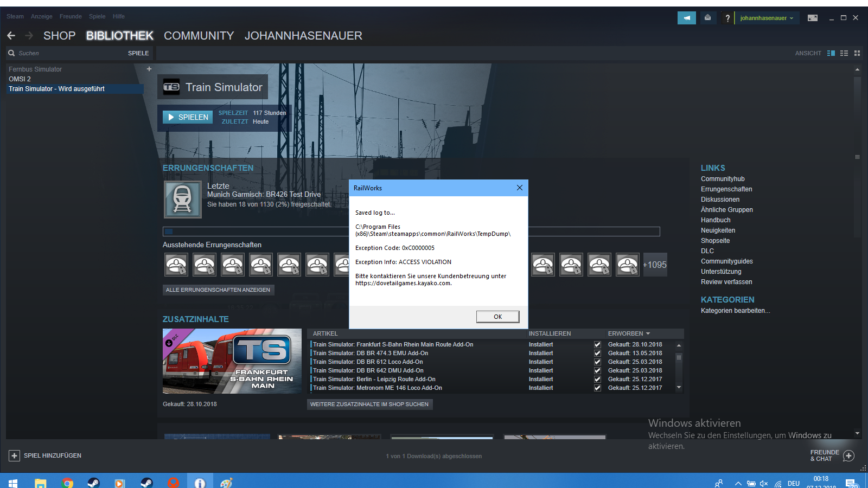Open Windows Start menu
This screenshot has height=488, width=868.
pyautogui.click(x=13, y=483)
